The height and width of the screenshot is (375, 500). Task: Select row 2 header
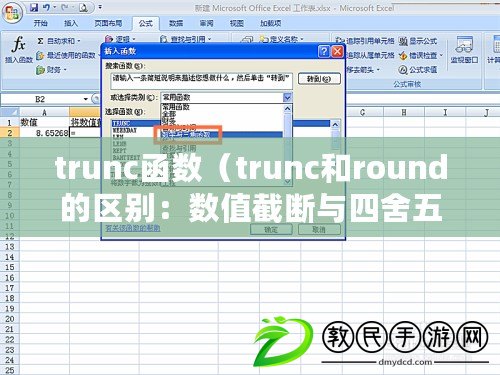(x=10, y=133)
